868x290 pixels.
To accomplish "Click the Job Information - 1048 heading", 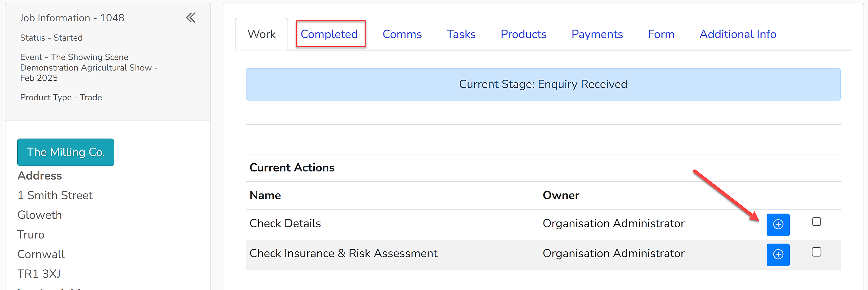I will tap(72, 18).
